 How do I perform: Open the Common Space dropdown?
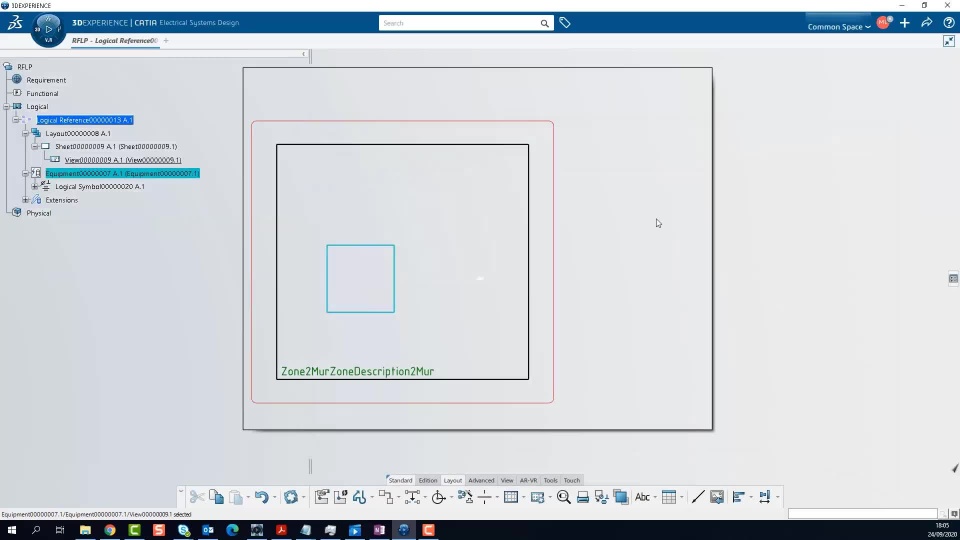pos(838,26)
